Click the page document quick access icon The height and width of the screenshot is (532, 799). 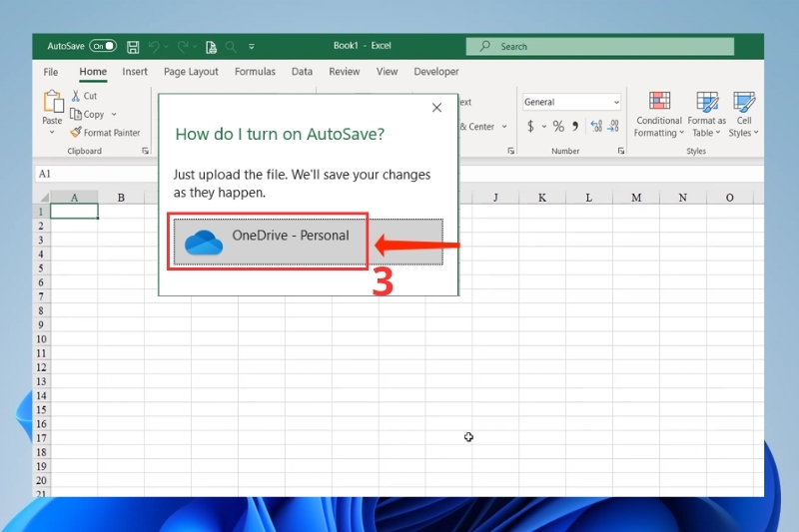click(x=211, y=47)
